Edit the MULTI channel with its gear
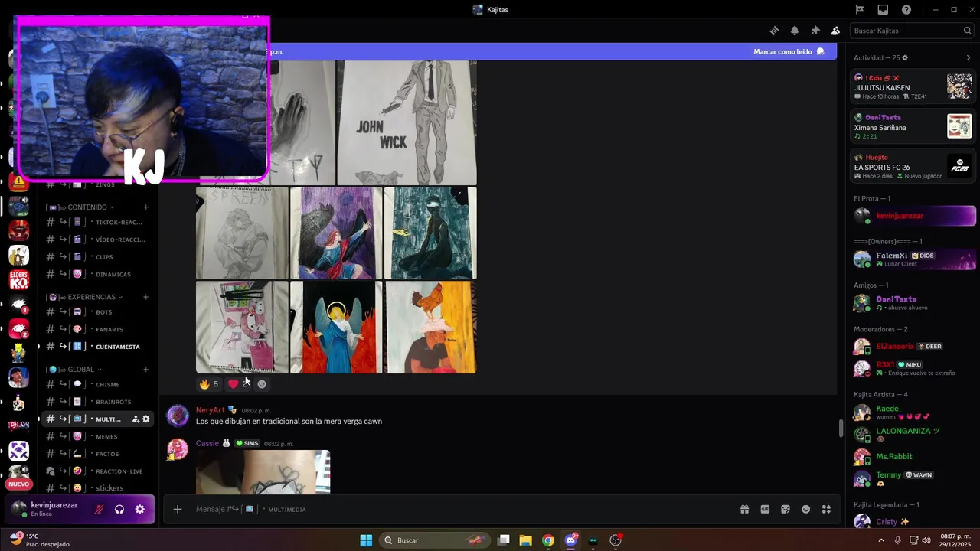 [x=146, y=419]
